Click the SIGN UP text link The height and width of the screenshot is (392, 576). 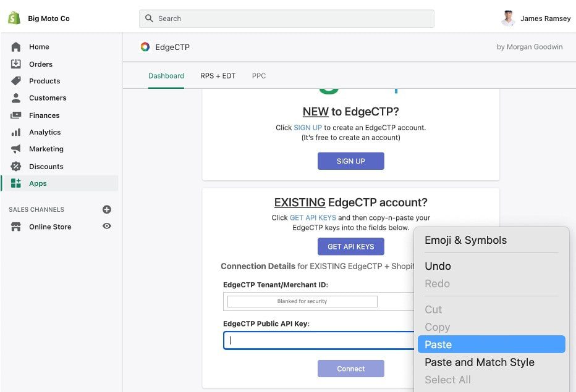click(308, 128)
